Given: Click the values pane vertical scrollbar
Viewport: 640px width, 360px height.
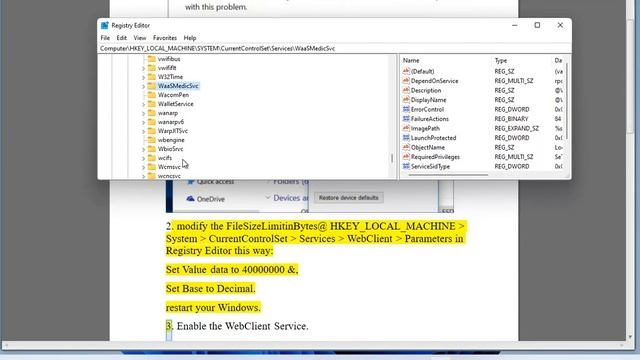Looking at the screenshot, I should click(567, 101).
